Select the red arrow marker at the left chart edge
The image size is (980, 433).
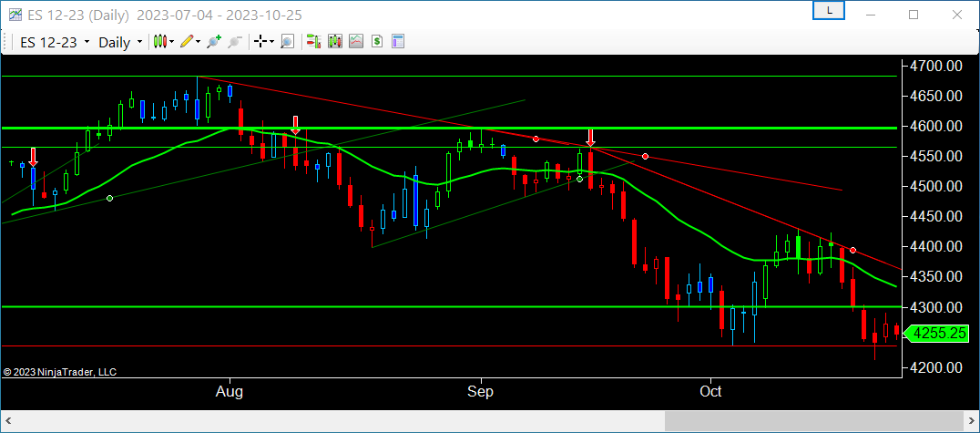[33, 157]
